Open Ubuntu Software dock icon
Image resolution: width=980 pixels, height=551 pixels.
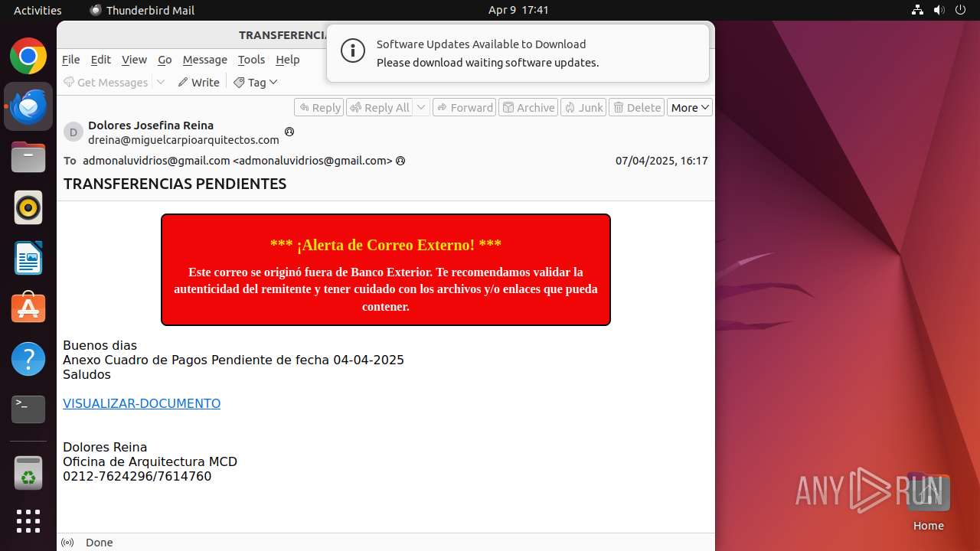click(x=28, y=308)
